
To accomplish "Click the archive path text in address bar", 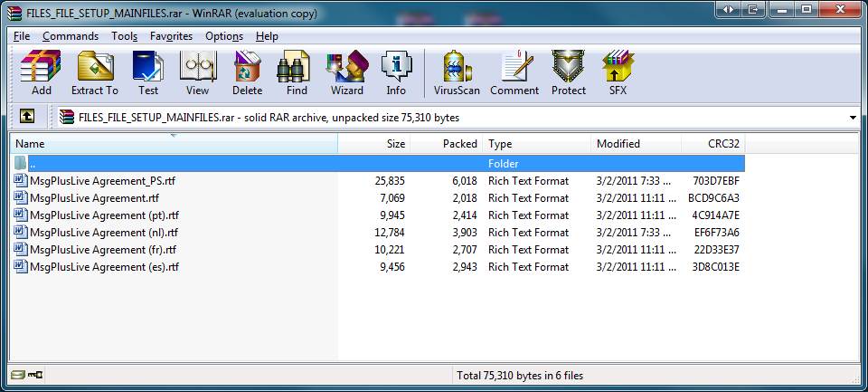I will tap(269, 118).
